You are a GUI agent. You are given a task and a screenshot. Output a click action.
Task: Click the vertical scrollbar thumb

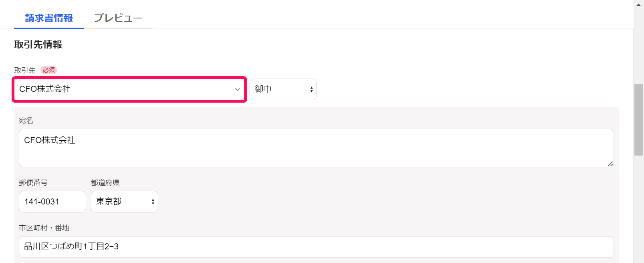[x=638, y=119]
